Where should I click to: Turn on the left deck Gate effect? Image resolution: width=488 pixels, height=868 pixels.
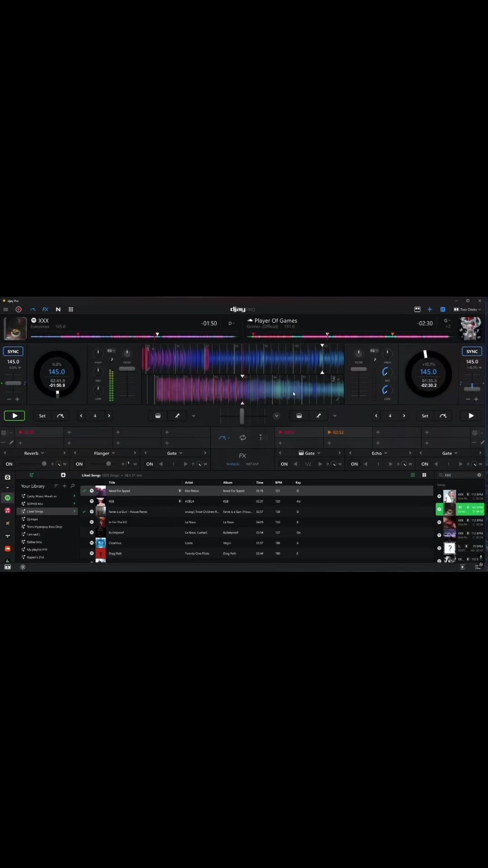tap(150, 464)
